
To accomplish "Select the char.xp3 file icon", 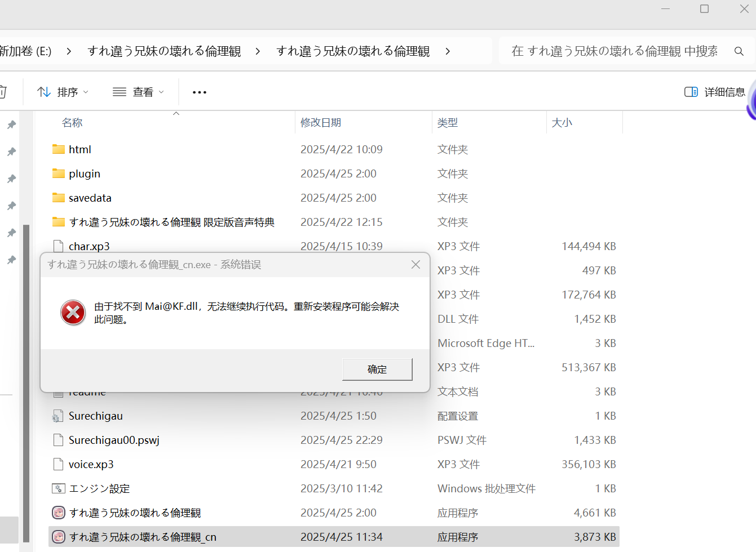I will 58,246.
